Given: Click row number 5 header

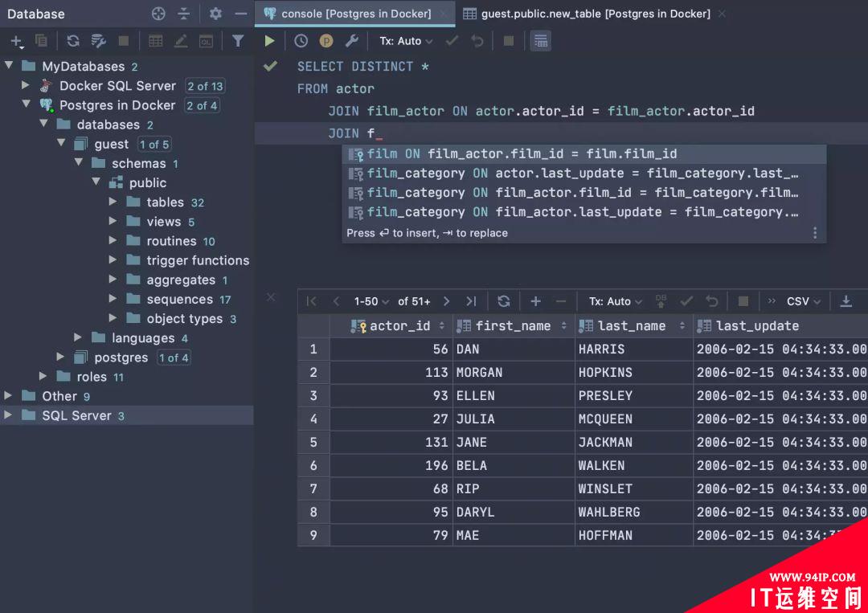Looking at the screenshot, I should 314,442.
